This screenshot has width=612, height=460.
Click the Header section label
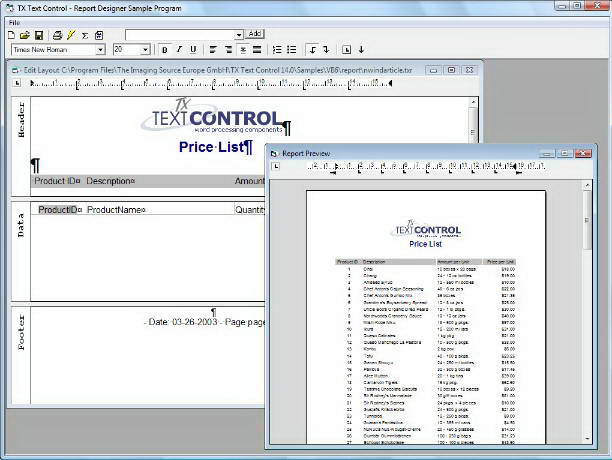click(21, 120)
